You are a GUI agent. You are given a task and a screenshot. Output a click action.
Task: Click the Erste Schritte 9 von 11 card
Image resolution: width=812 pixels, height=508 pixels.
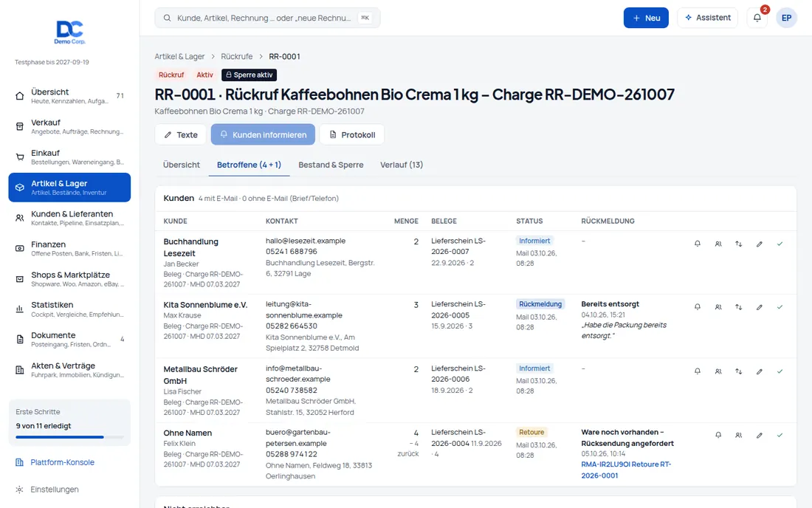click(x=69, y=422)
